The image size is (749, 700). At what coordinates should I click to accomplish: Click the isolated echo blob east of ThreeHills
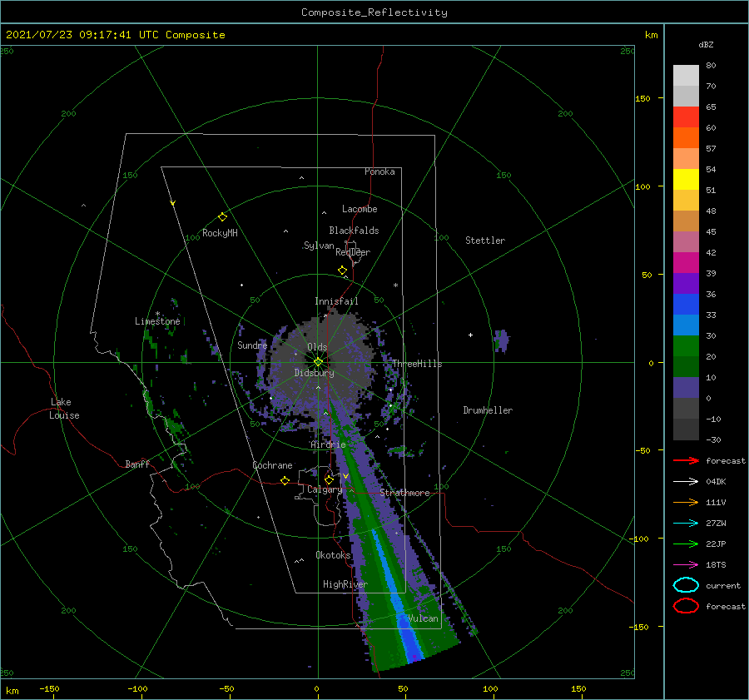click(x=502, y=340)
